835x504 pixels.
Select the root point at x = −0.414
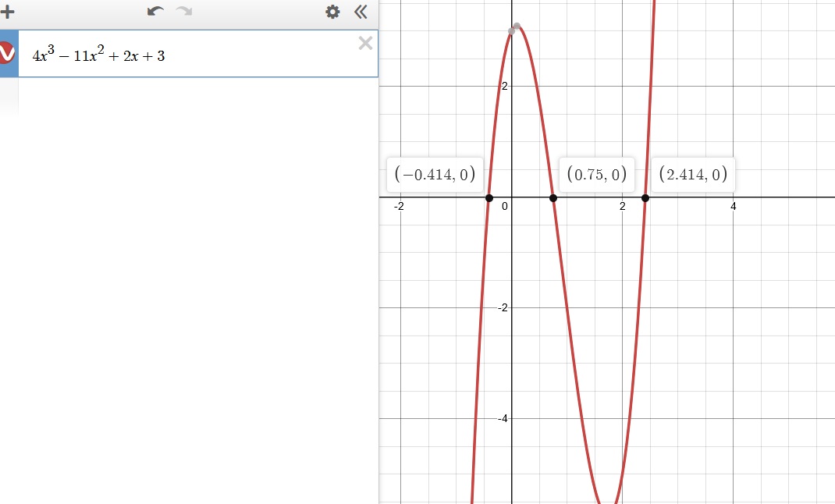489,198
